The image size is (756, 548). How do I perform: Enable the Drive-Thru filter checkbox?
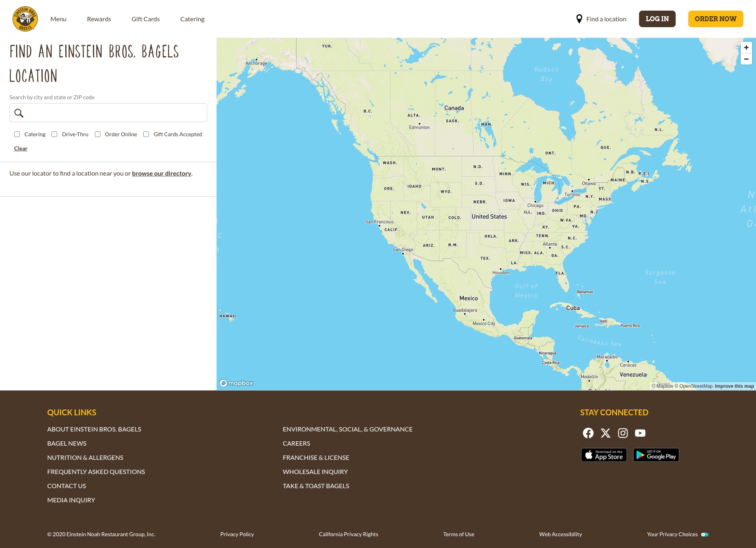54,134
